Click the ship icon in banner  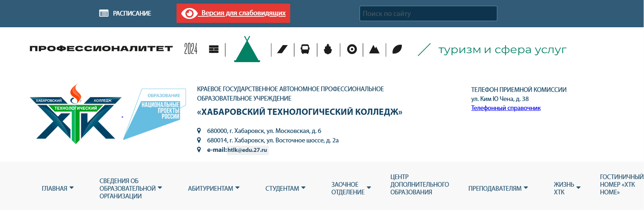point(328,49)
